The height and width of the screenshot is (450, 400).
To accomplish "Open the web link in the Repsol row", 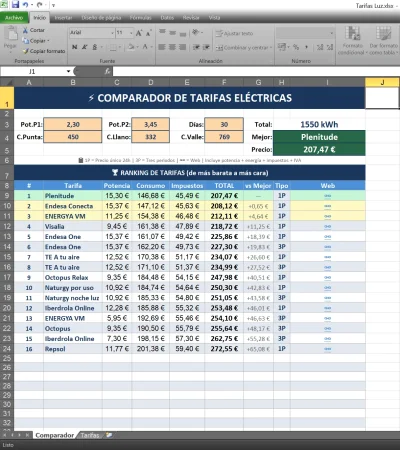I will pos(328,349).
